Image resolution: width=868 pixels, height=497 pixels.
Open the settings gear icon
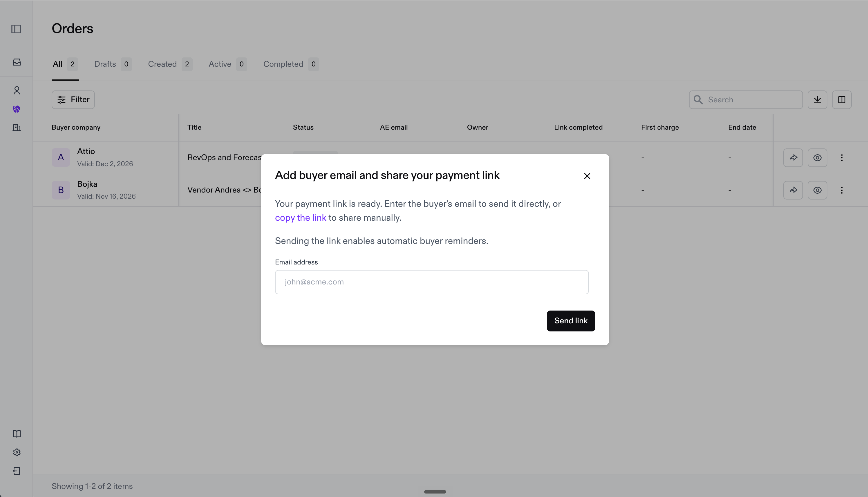click(x=17, y=453)
